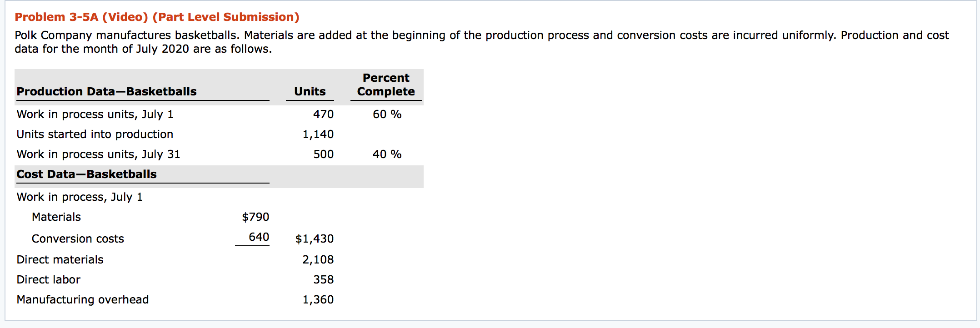Click the Manufacturing overhead row label

pos(83,300)
